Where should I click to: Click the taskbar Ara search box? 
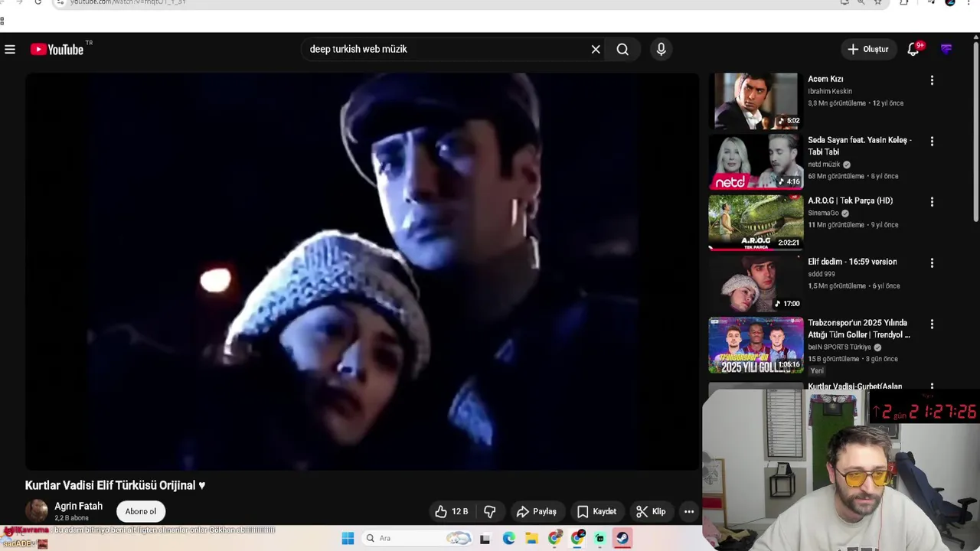pyautogui.click(x=417, y=538)
